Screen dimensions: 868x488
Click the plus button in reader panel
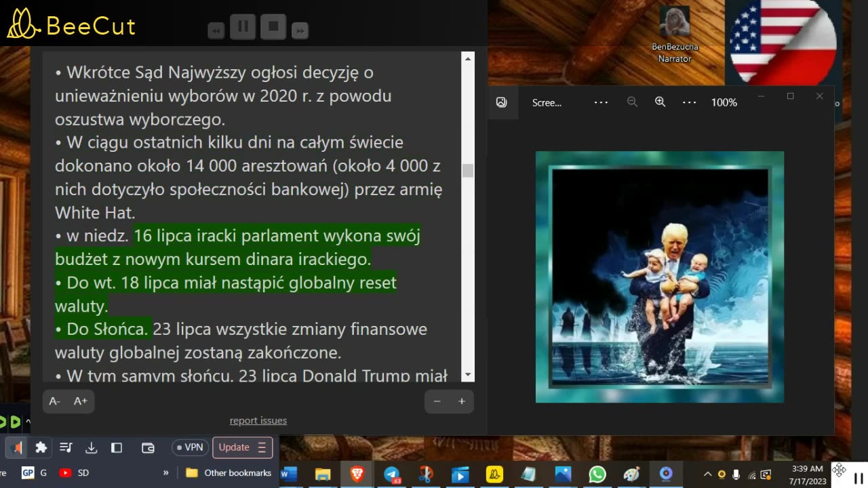tap(462, 401)
